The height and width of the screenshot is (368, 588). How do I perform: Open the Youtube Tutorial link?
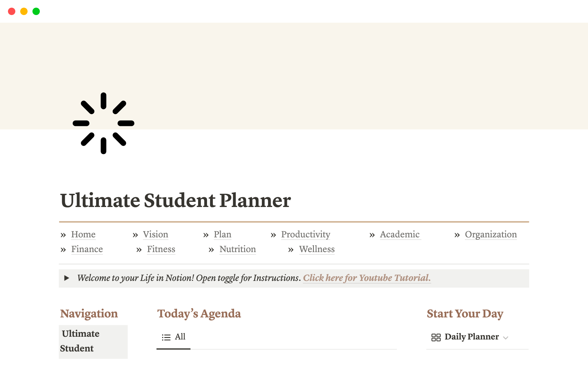tap(367, 278)
